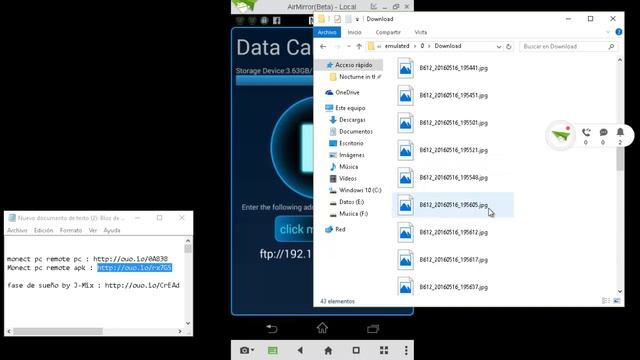Open Imágenes in navigation pane

351,155
